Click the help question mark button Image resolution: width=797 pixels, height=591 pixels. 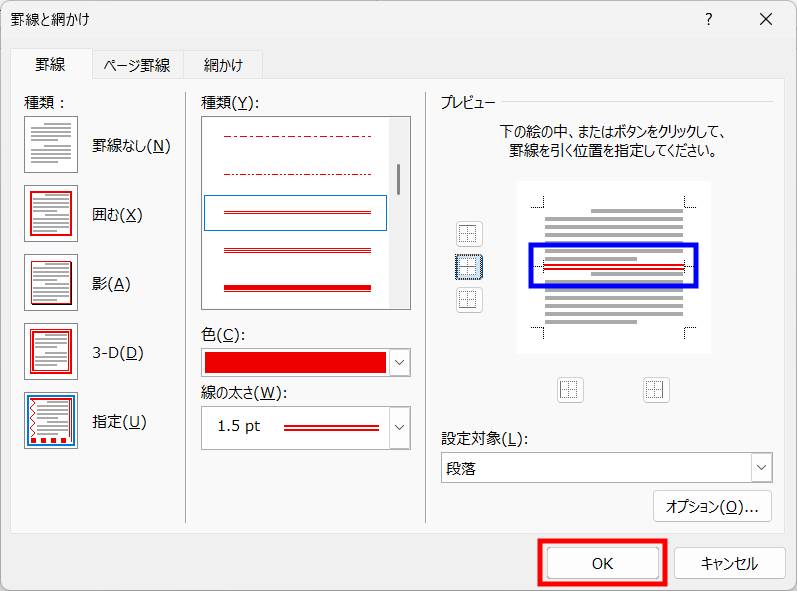(x=708, y=19)
